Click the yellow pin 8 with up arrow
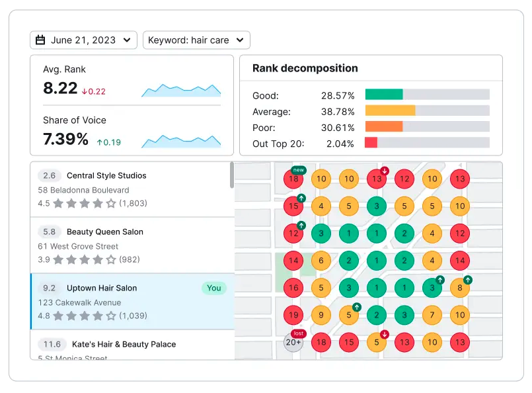 point(459,288)
